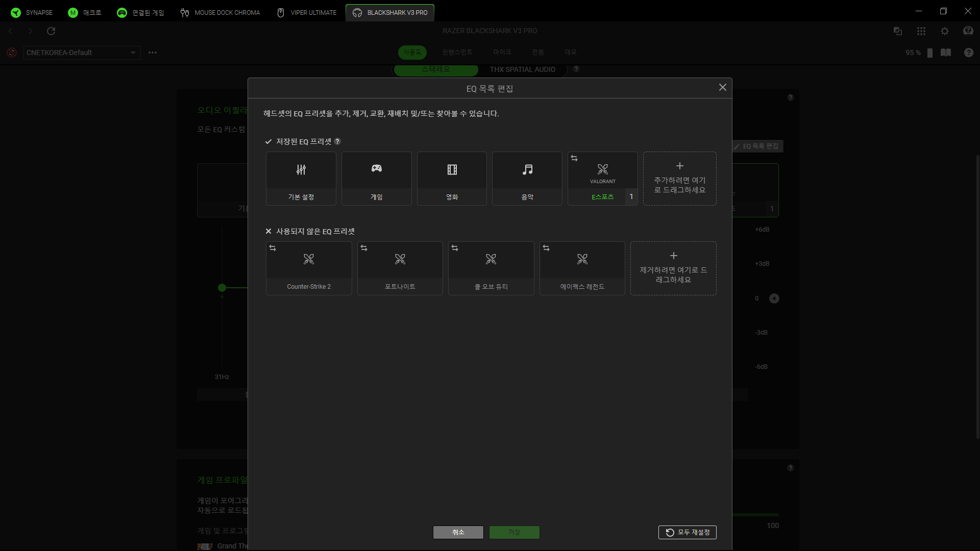Viewport: 980px width, 551px height.
Task: Switch to MOUSE DOCK CHROMA tab
Action: point(220,13)
